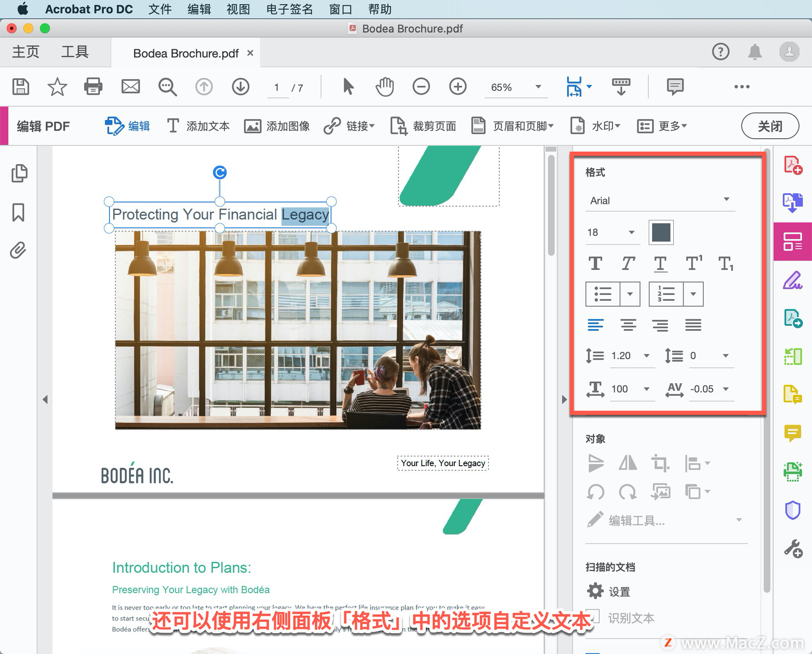Open the bookmarks panel icon
Viewport: 812px width, 654px height.
click(x=18, y=212)
